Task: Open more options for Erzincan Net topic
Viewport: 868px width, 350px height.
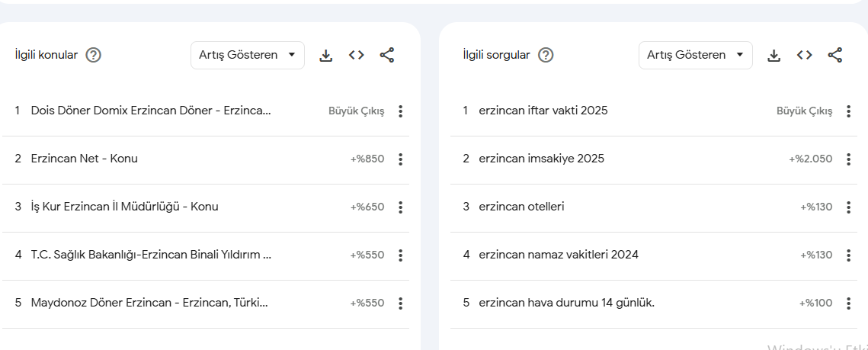Action: pos(401,159)
